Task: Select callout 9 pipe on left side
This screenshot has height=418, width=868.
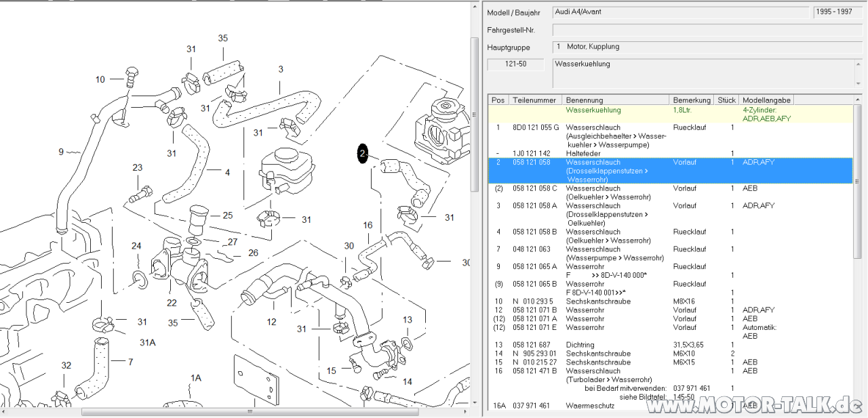Action: (x=61, y=152)
